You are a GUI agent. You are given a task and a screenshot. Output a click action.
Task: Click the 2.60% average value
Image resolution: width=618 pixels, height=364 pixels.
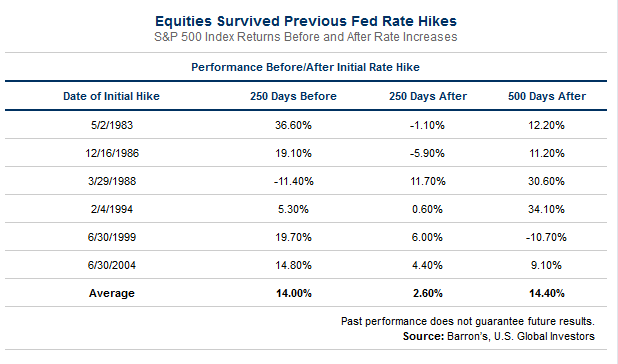pyautogui.click(x=428, y=293)
